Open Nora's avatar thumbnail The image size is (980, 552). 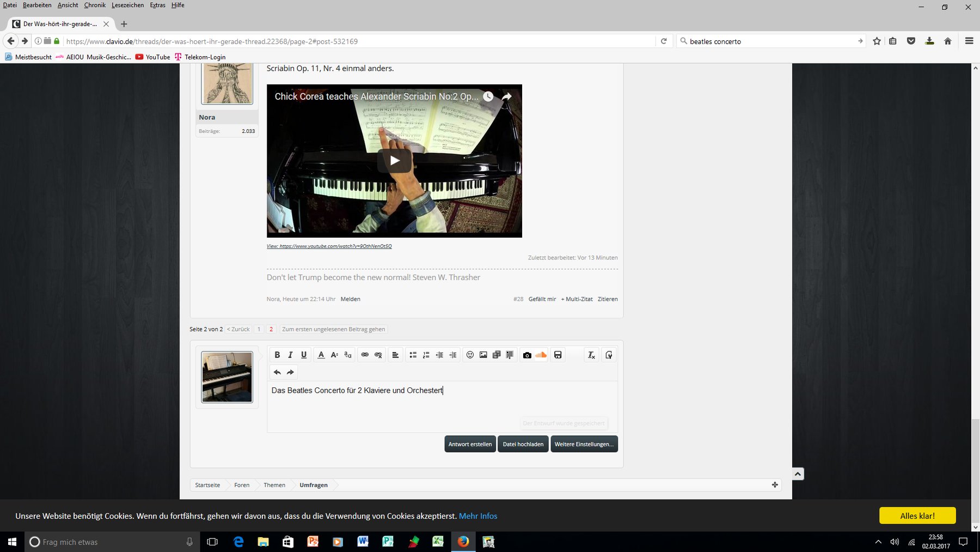pyautogui.click(x=227, y=83)
